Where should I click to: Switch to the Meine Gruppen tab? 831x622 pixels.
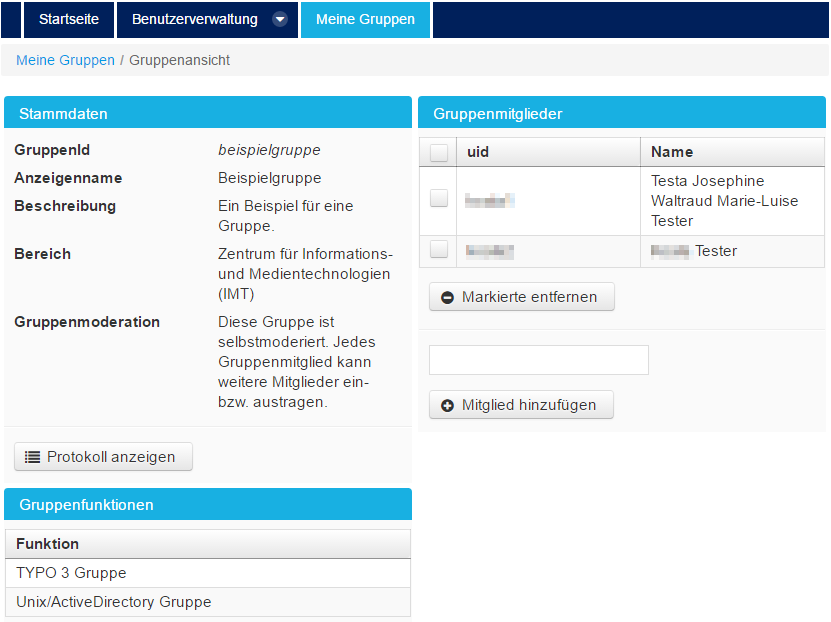(x=365, y=19)
